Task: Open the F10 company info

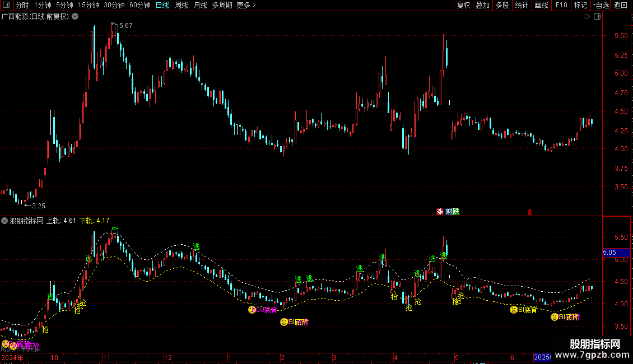Action: point(561,5)
